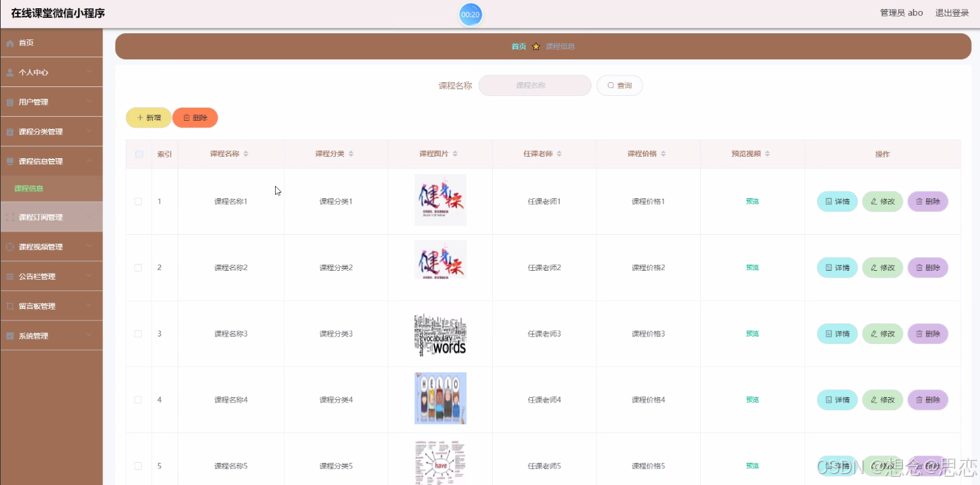
Task: Focus the 课程名称 search input field
Action: [535, 86]
